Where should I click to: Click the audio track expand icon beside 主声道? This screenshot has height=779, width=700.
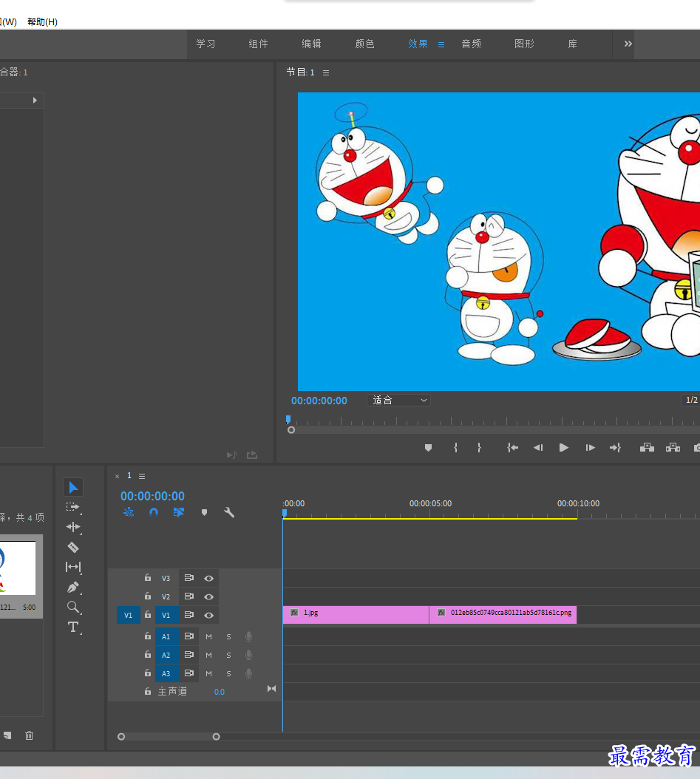(x=271, y=689)
